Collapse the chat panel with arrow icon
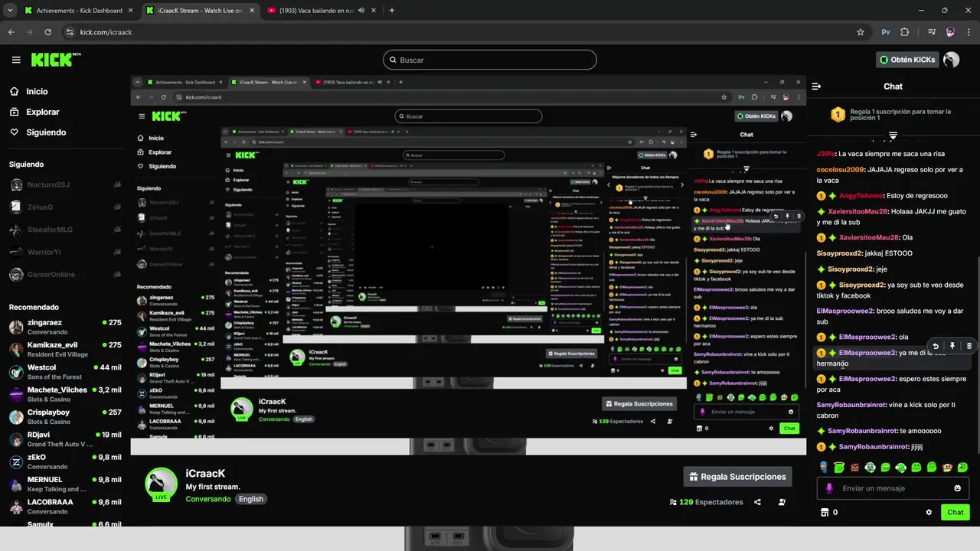This screenshot has width=980, height=551. pyautogui.click(x=816, y=86)
